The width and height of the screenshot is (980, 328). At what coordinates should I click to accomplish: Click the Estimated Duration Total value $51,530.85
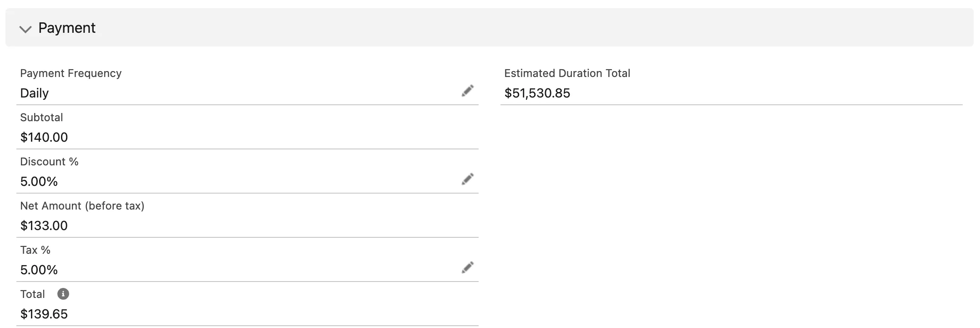[537, 93]
